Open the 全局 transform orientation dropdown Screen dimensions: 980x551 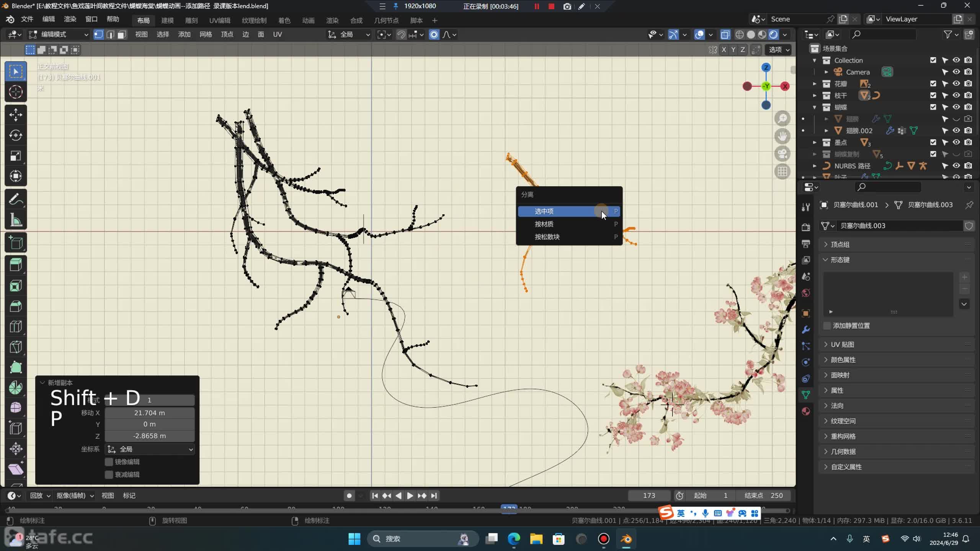tap(349, 34)
